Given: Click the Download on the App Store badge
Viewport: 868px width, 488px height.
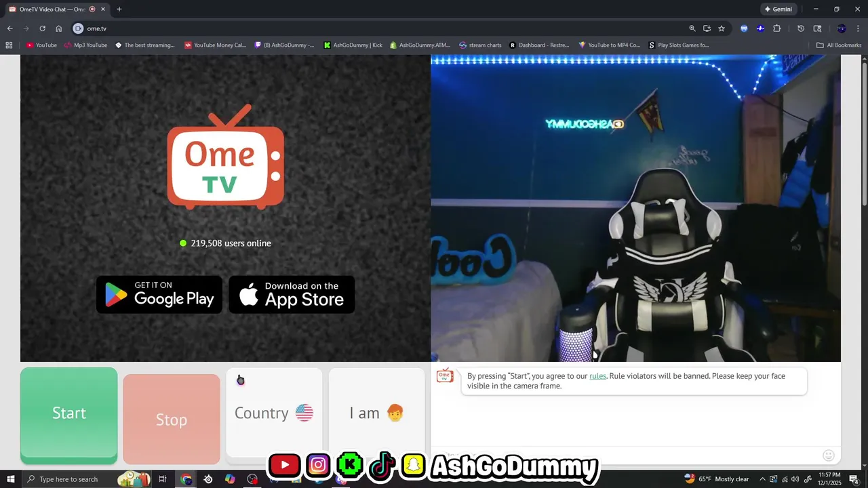Looking at the screenshot, I should [x=292, y=294].
